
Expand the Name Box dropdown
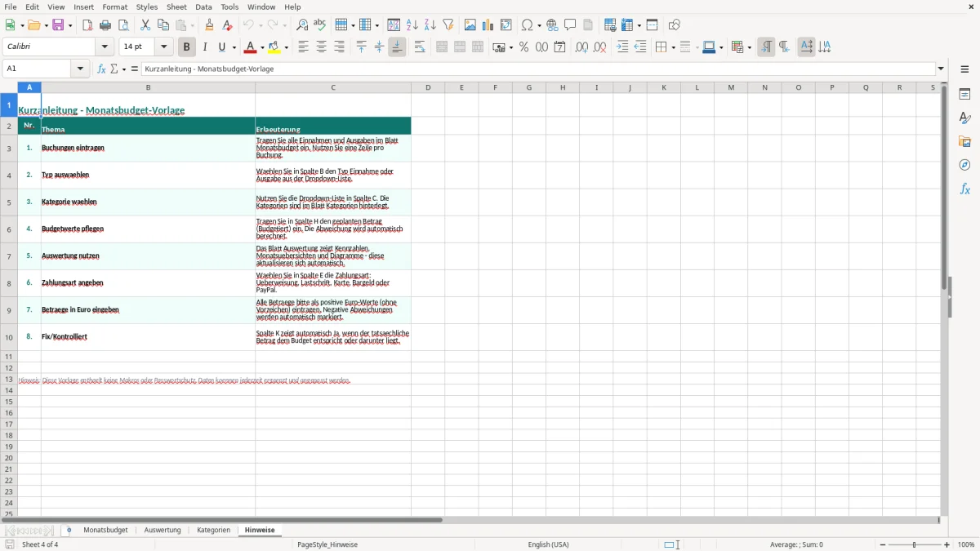(x=80, y=69)
